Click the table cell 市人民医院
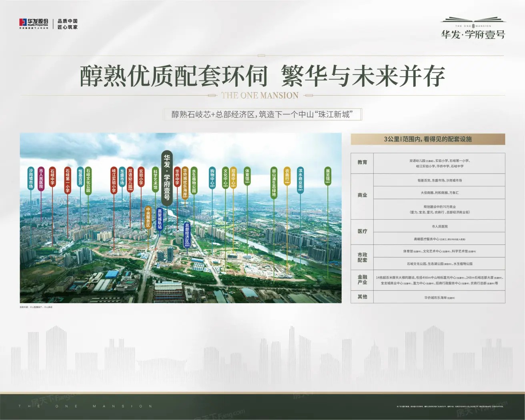Image resolution: width=525 pixels, height=420 pixels. click(439, 226)
